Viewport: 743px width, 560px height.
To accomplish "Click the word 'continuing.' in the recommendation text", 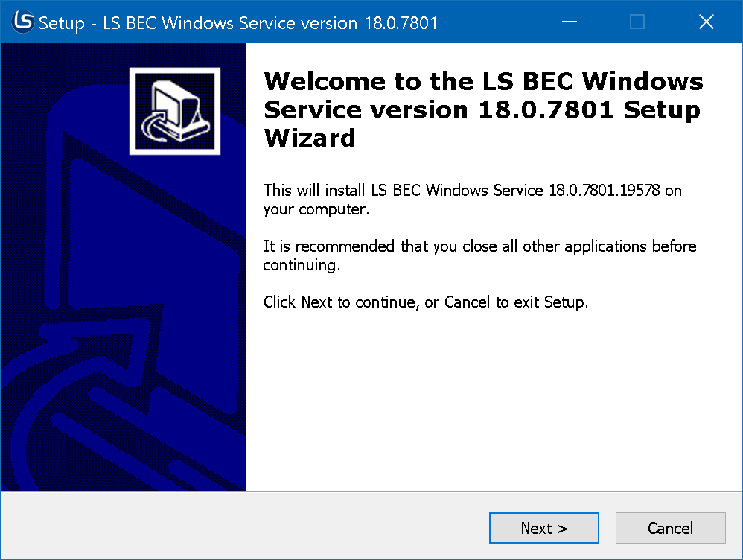I will (x=302, y=264).
